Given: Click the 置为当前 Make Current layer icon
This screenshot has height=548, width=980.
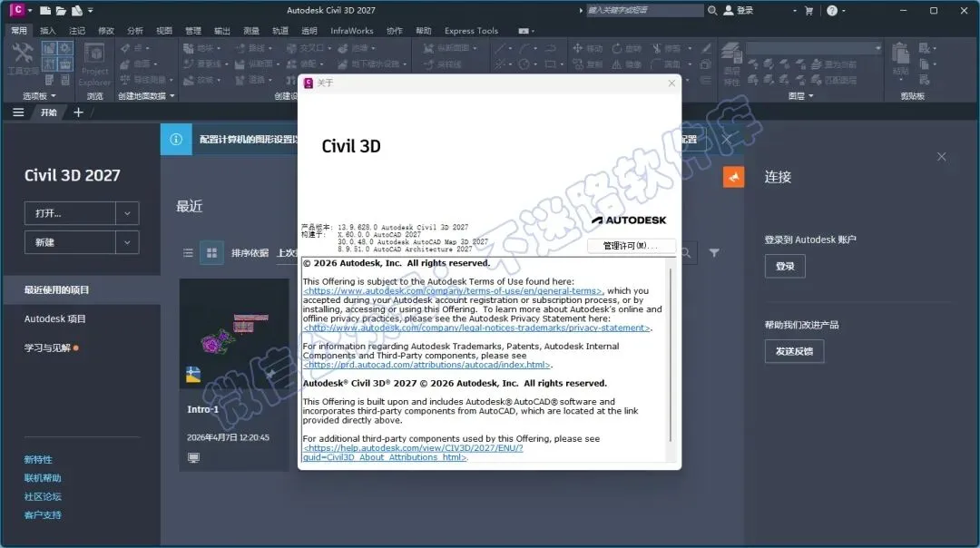Looking at the screenshot, I should (817, 64).
